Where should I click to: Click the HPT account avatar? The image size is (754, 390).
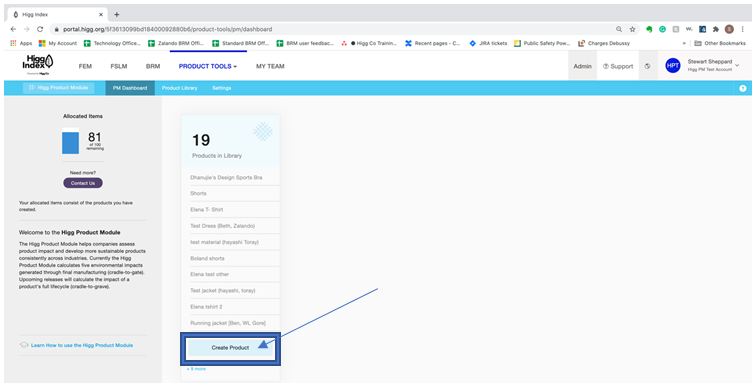click(x=673, y=65)
